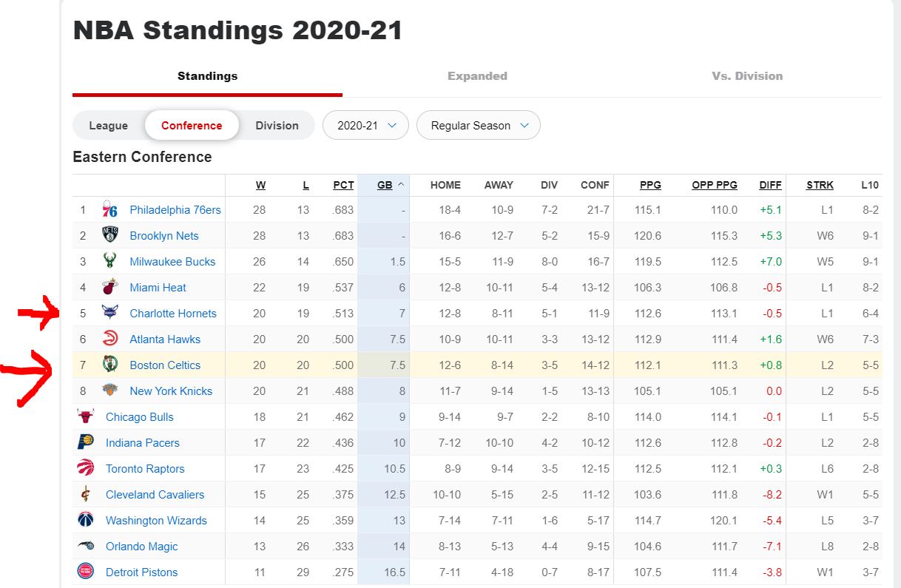Open the Brooklyn Nets team link
This screenshot has width=901, height=588.
[164, 236]
